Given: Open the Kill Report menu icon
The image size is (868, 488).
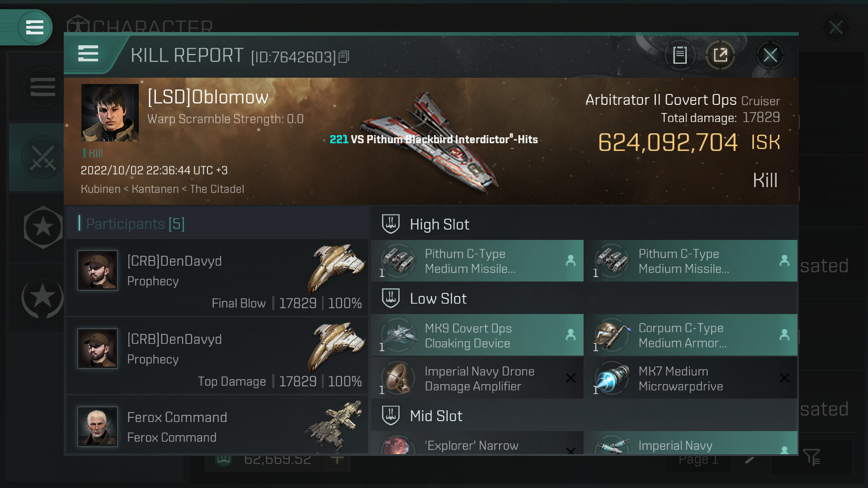Looking at the screenshot, I should [88, 54].
